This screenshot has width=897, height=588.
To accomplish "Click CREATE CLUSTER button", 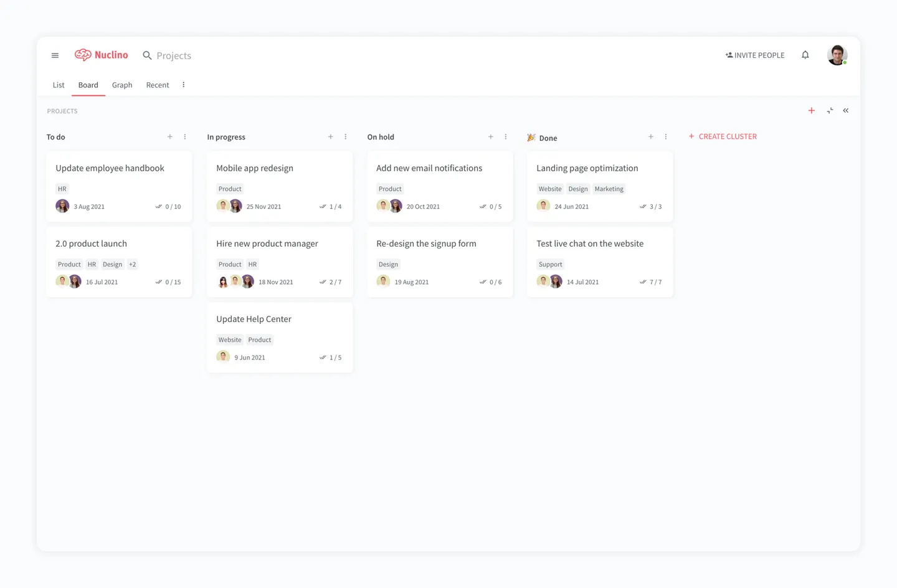I will tap(723, 136).
